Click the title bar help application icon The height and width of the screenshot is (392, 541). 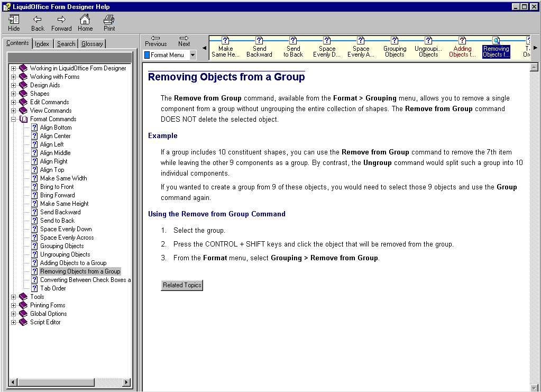(x=6, y=6)
